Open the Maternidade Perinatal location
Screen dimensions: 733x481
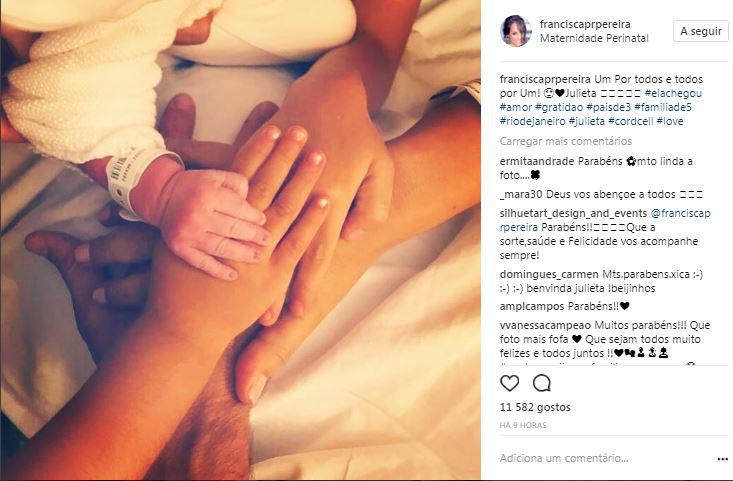coord(594,38)
